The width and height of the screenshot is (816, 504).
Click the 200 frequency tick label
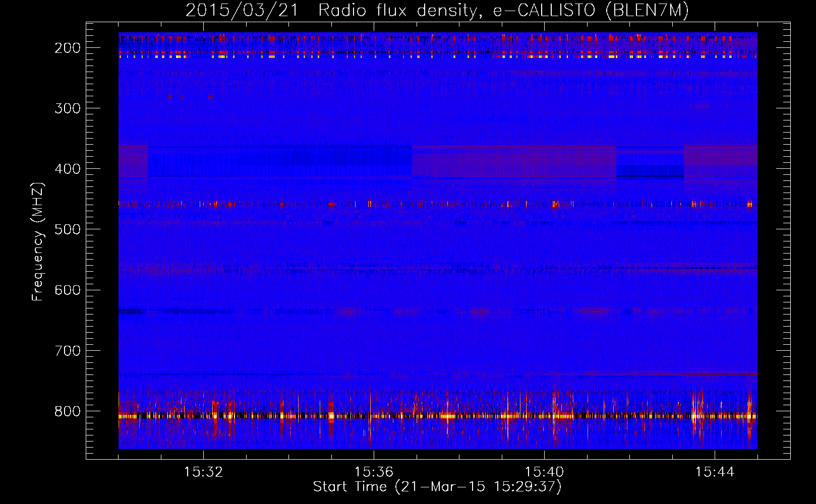pyautogui.click(x=68, y=48)
